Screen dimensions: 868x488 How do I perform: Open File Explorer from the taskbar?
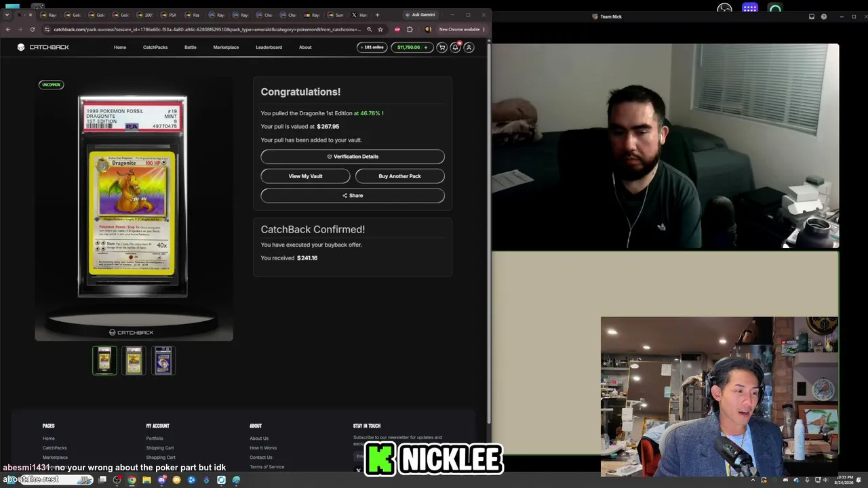click(x=146, y=480)
